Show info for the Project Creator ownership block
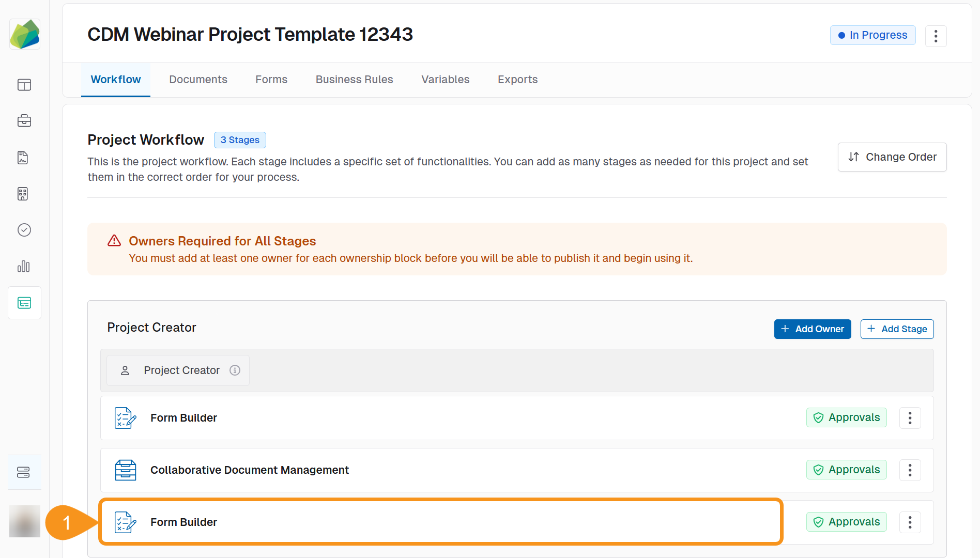 click(x=235, y=370)
